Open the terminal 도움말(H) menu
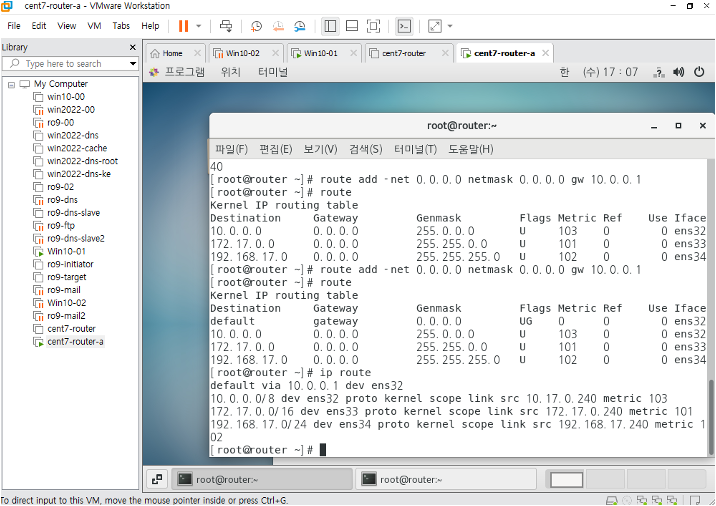This screenshot has width=716, height=506. 471,149
